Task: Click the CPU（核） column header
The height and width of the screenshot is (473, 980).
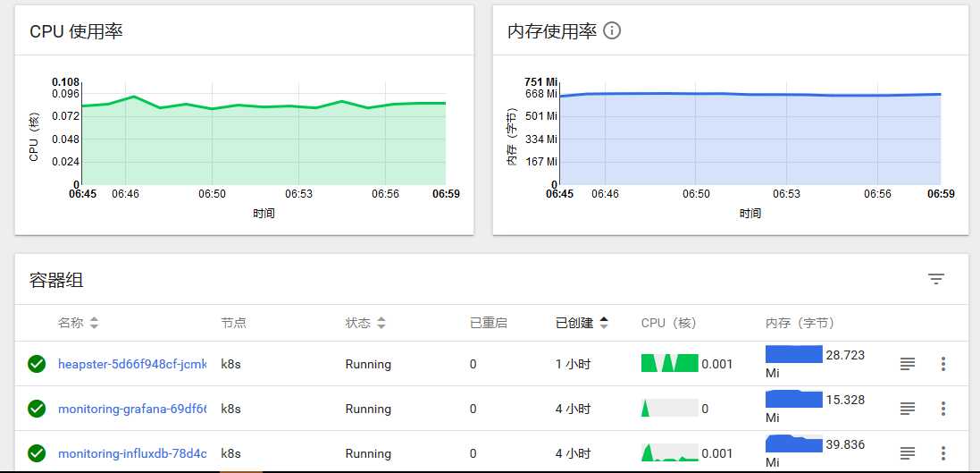Action: (669, 323)
